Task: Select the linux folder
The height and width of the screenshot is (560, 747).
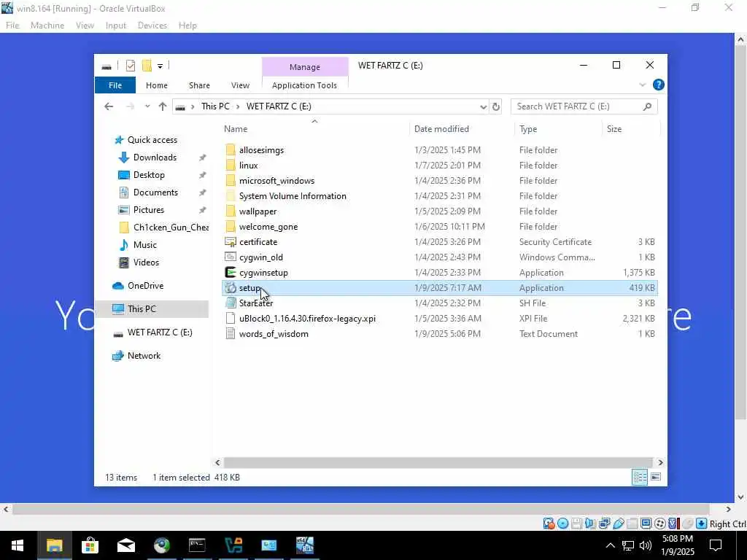Action: tap(248, 166)
